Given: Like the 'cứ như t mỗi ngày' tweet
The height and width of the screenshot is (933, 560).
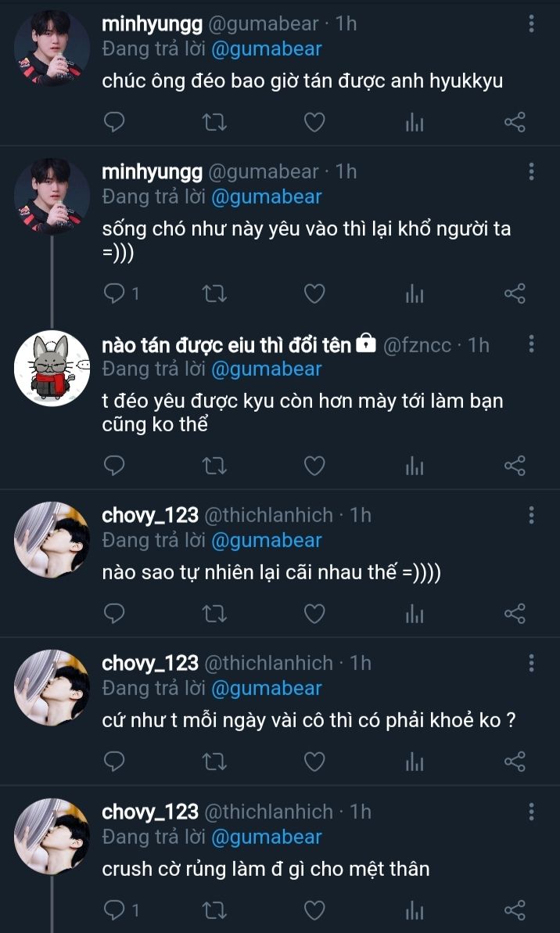Looking at the screenshot, I should pyautogui.click(x=314, y=762).
